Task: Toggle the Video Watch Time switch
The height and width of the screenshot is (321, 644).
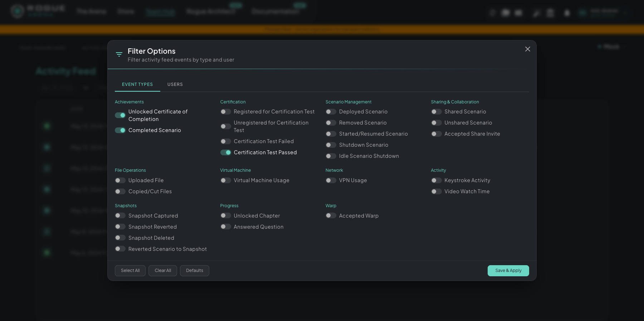Action: (x=436, y=191)
